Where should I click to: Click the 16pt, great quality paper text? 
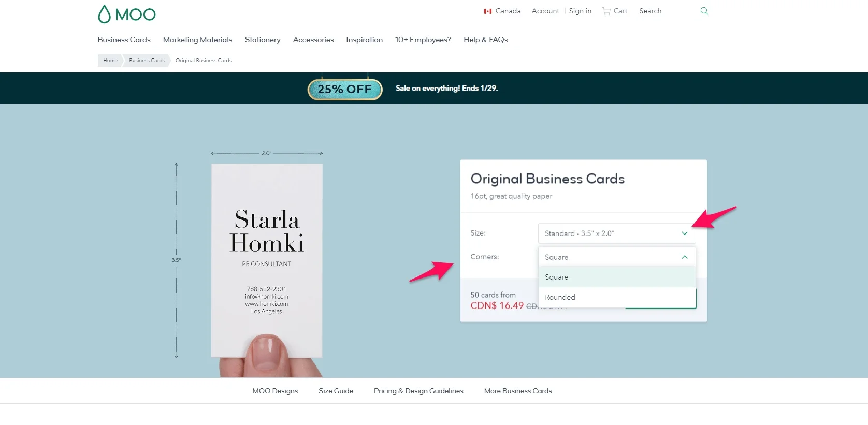point(511,196)
